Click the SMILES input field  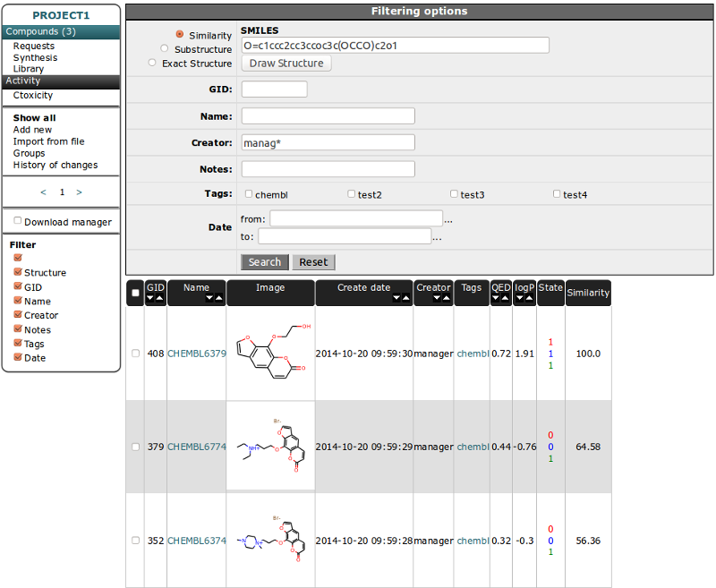[395, 45]
